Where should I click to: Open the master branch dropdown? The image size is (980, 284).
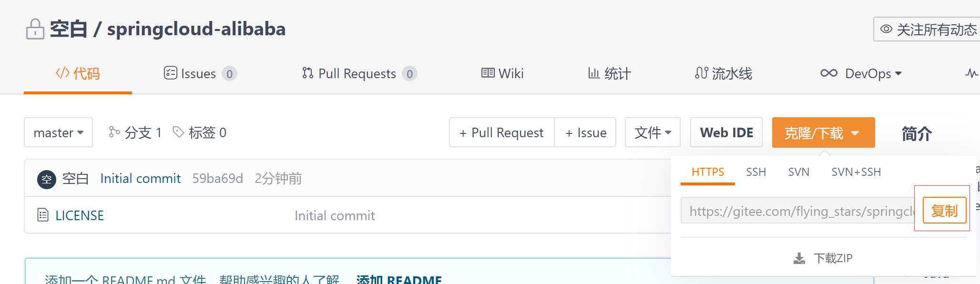58,132
